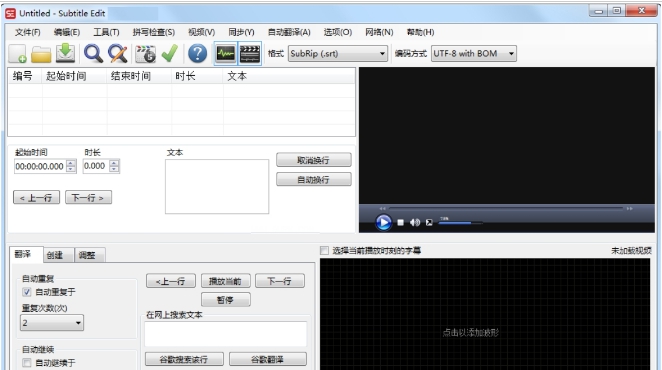
Task: Click the 下一行 > button under duration
Action: click(89, 197)
